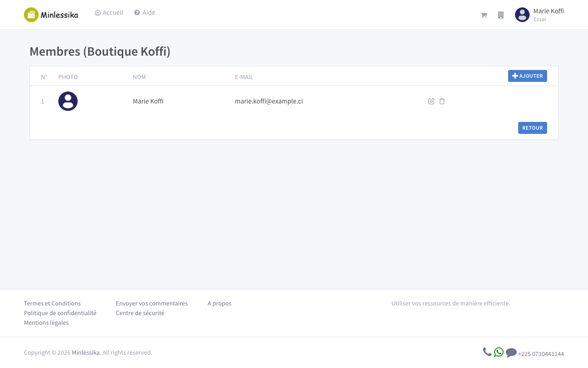Open Mentions légales link
This screenshot has height=368, width=588.
46,323
